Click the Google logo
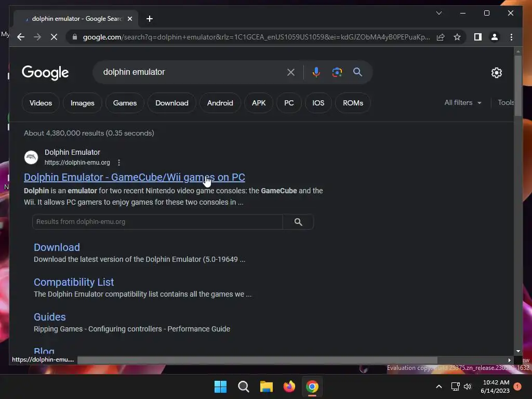Image resolution: width=532 pixels, height=399 pixels. pyautogui.click(x=45, y=73)
